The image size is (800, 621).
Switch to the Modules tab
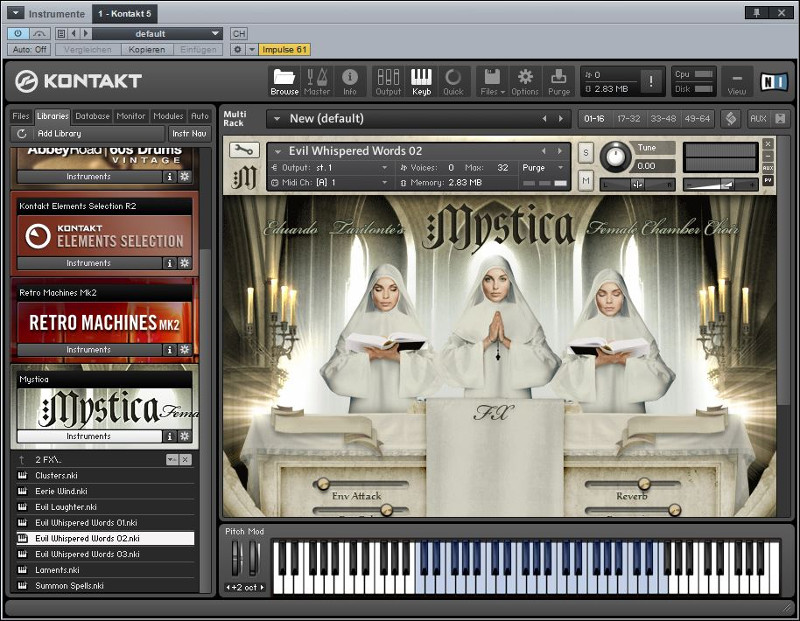click(x=168, y=116)
